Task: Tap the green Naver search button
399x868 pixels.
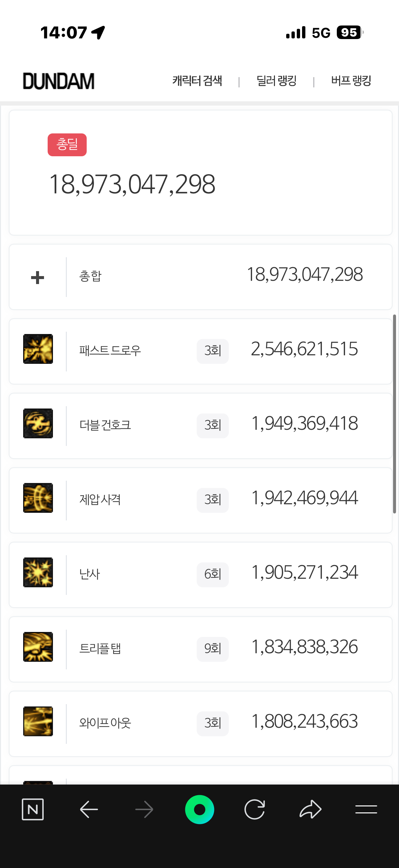Action: click(200, 809)
